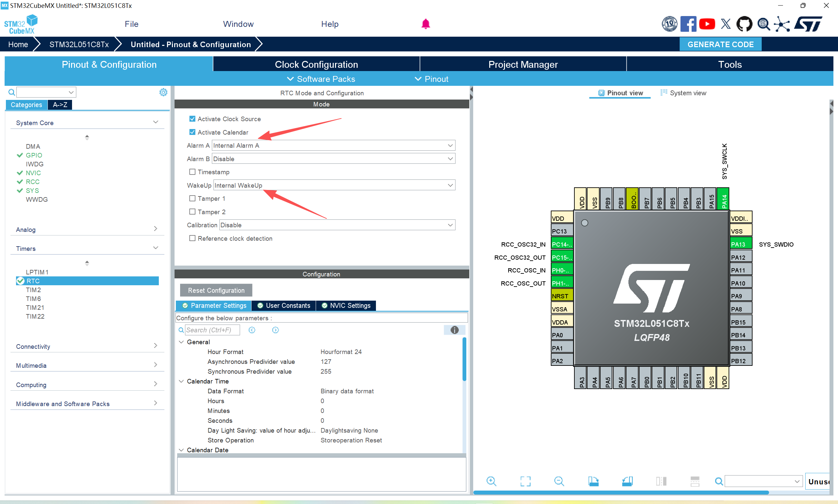The image size is (838, 504).
Task: Open the ST 10-year anniversary badge icon
Action: (x=669, y=24)
